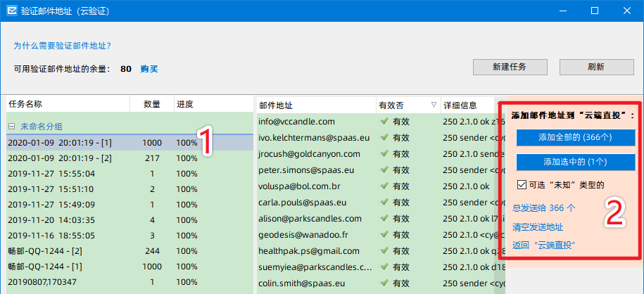Viewport: 644px width, 294px height.
Task: Sort by 数量 column header
Action: (x=152, y=104)
